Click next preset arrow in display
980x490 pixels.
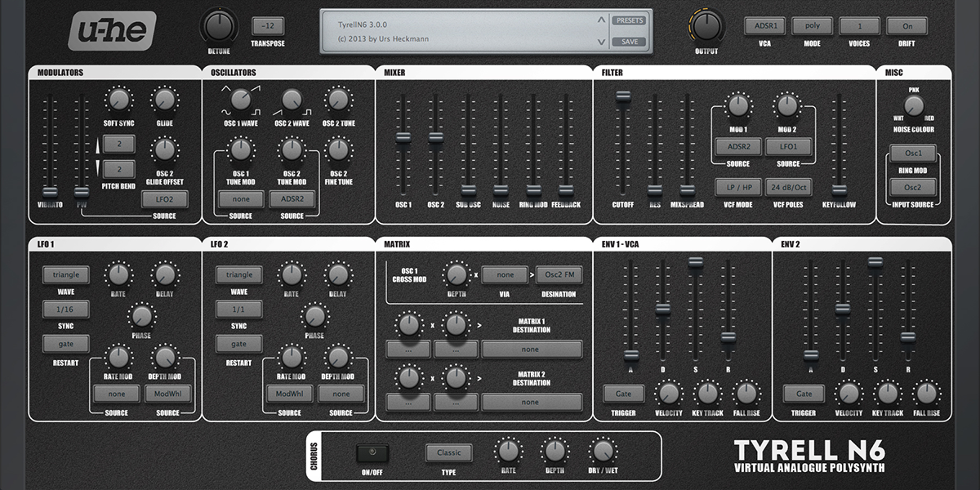pos(602,42)
